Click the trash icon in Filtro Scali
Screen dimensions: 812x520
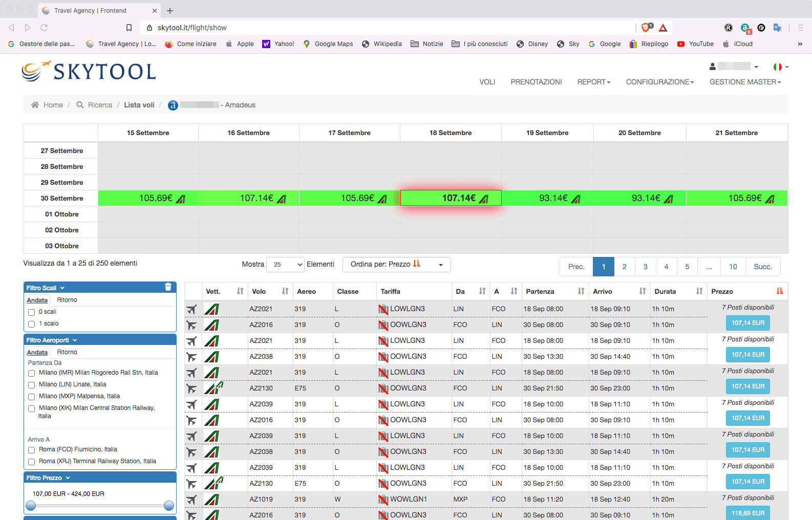tap(168, 287)
